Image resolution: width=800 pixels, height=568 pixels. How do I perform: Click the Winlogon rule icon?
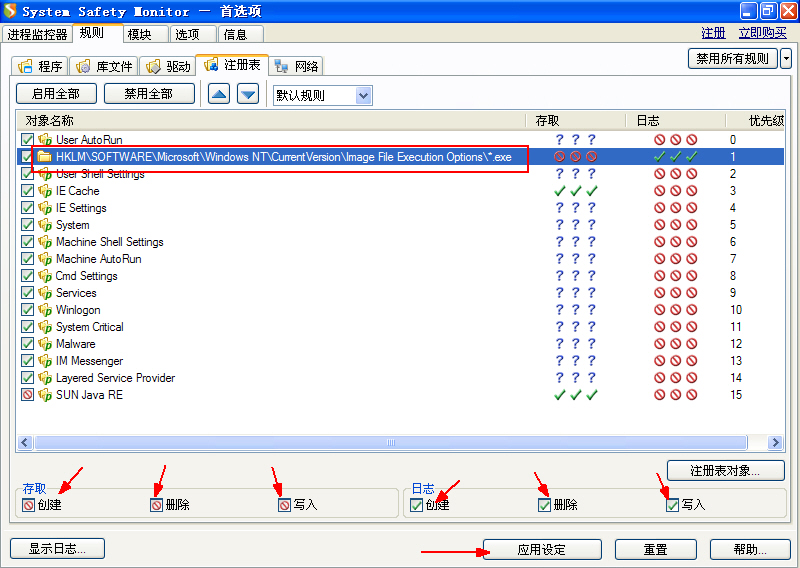(x=45, y=310)
